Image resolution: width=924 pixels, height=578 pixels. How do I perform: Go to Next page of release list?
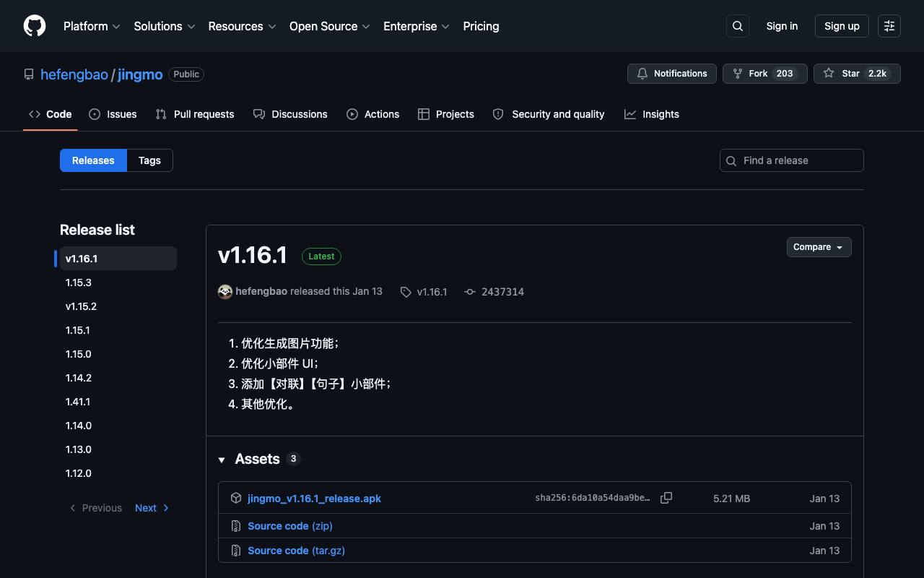[152, 508]
